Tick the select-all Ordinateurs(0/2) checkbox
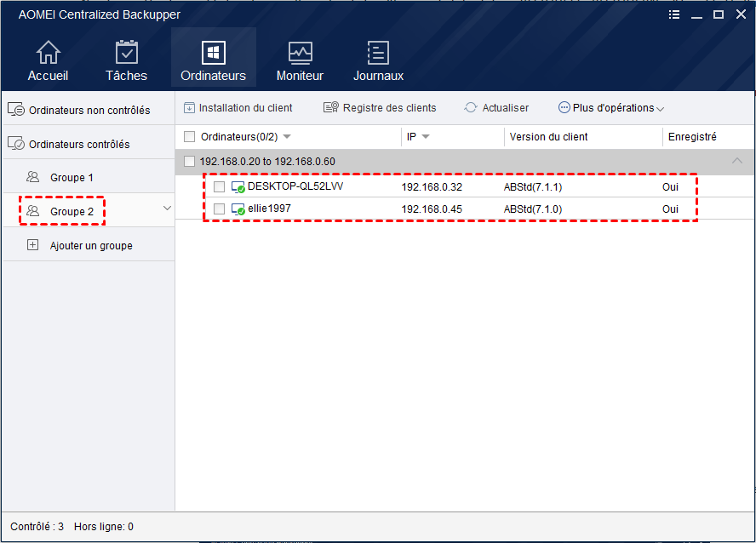 (x=190, y=137)
